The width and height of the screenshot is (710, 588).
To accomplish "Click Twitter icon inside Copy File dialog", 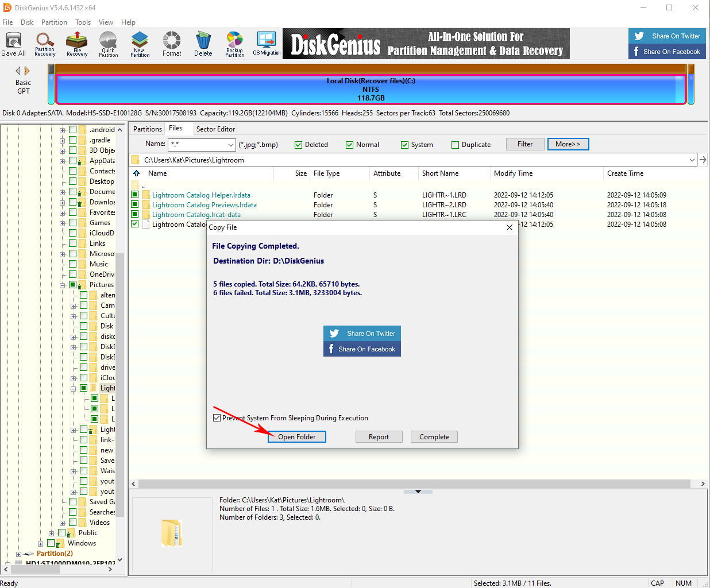I will click(334, 334).
